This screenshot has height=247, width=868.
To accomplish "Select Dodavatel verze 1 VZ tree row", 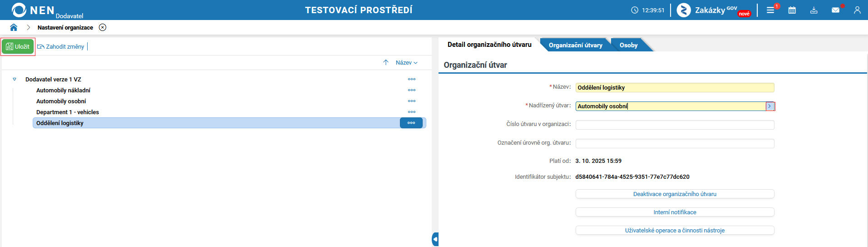I will point(53,79).
